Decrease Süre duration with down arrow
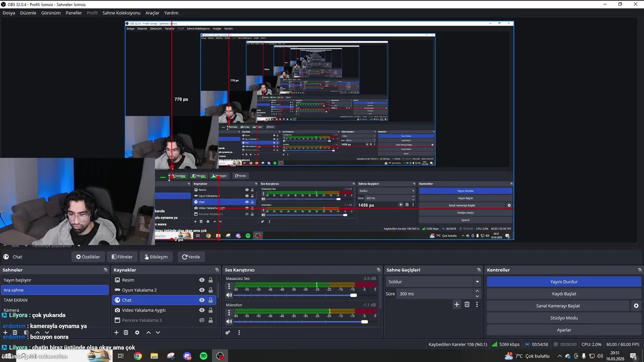Viewport: 644px width, 362px height. point(477,296)
